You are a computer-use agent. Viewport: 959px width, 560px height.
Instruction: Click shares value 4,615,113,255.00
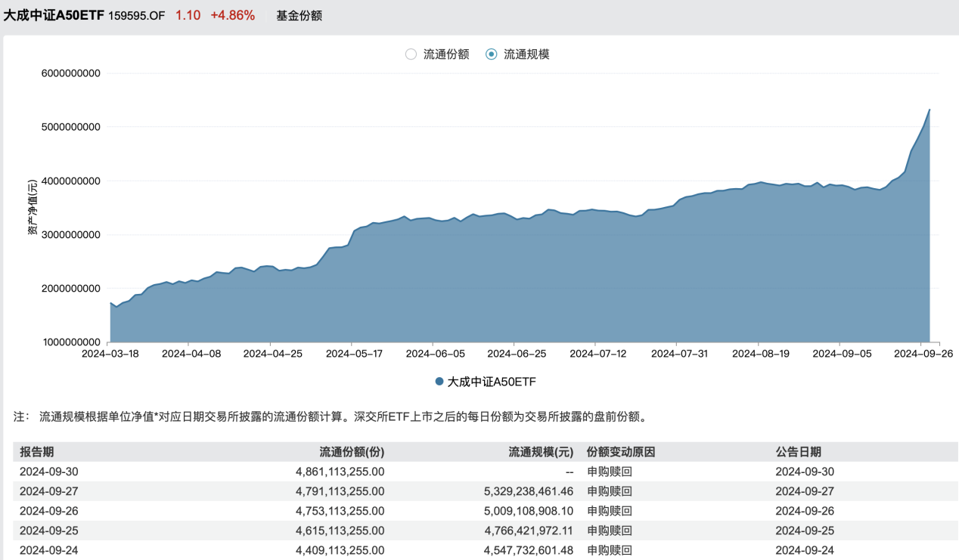(x=340, y=531)
